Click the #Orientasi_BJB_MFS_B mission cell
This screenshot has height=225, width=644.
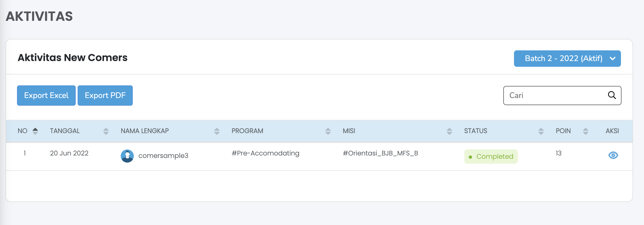coord(380,153)
